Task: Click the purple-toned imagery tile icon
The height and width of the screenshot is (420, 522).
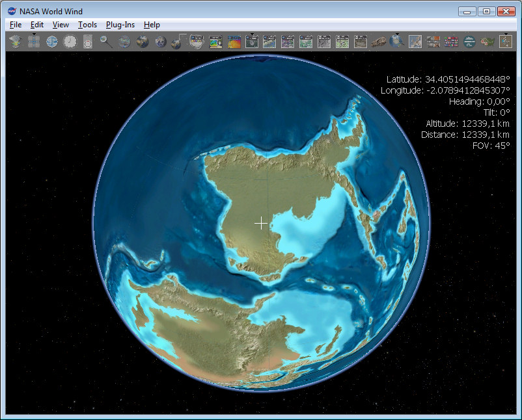Action: [288, 42]
